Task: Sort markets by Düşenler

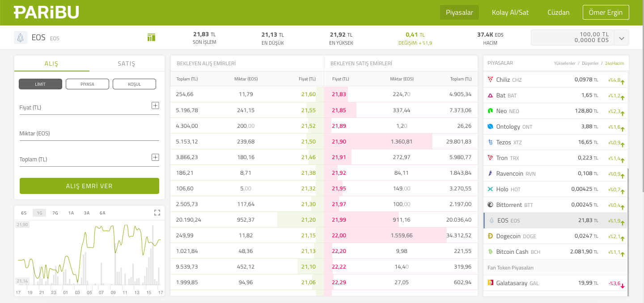Action: tap(590, 63)
